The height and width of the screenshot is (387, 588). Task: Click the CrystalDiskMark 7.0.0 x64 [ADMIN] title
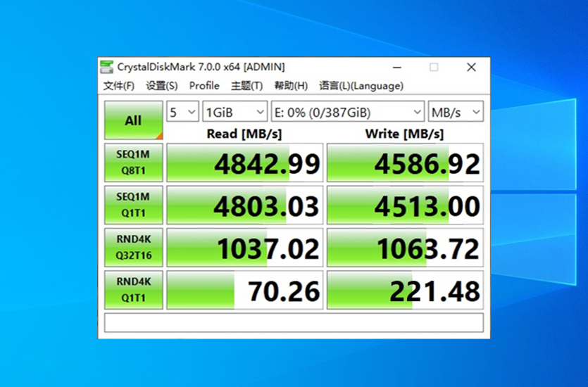point(201,67)
